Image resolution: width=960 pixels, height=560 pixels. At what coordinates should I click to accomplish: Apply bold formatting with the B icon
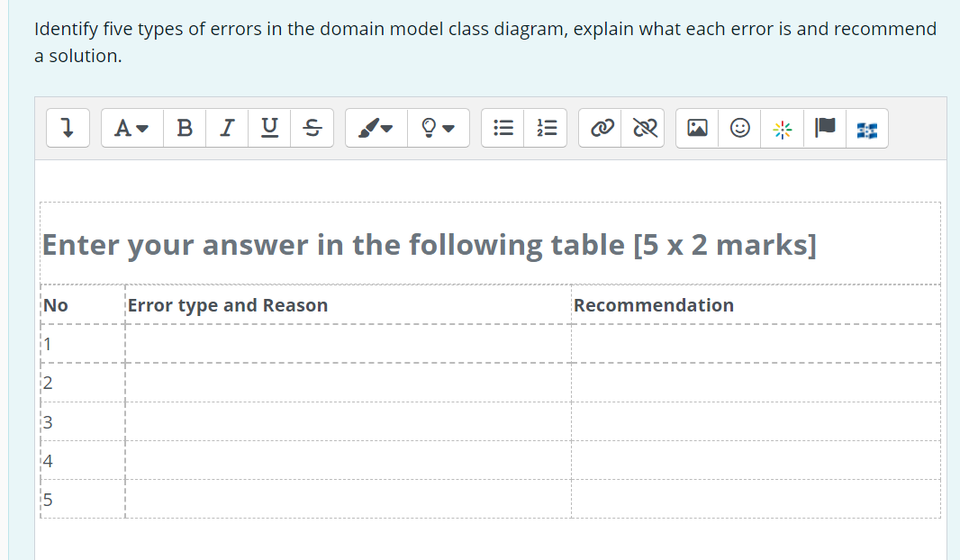tap(185, 128)
